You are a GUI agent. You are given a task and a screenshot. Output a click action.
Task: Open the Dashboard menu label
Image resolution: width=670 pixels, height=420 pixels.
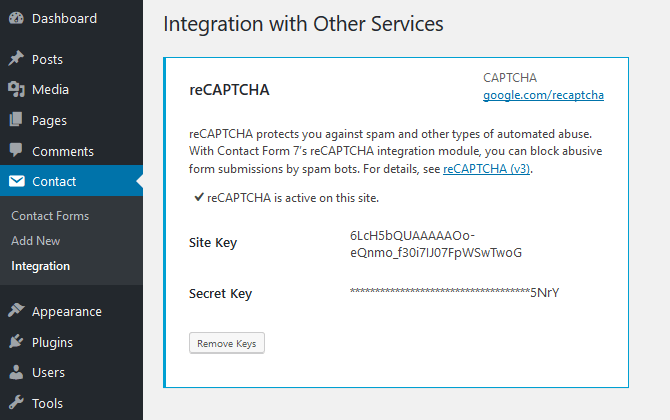coord(64,18)
